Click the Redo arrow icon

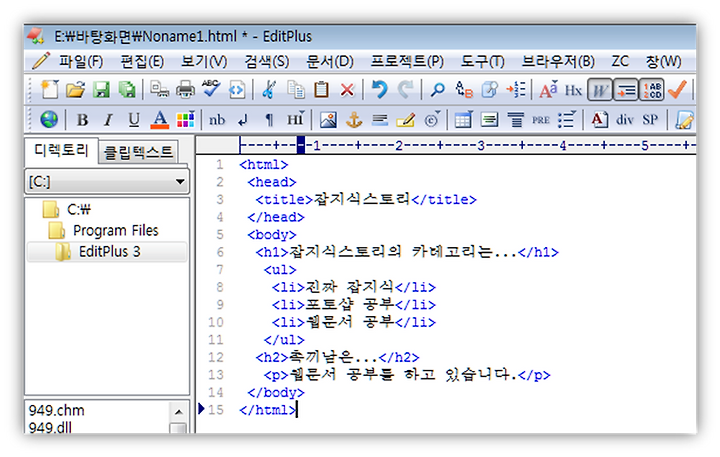tap(405, 90)
